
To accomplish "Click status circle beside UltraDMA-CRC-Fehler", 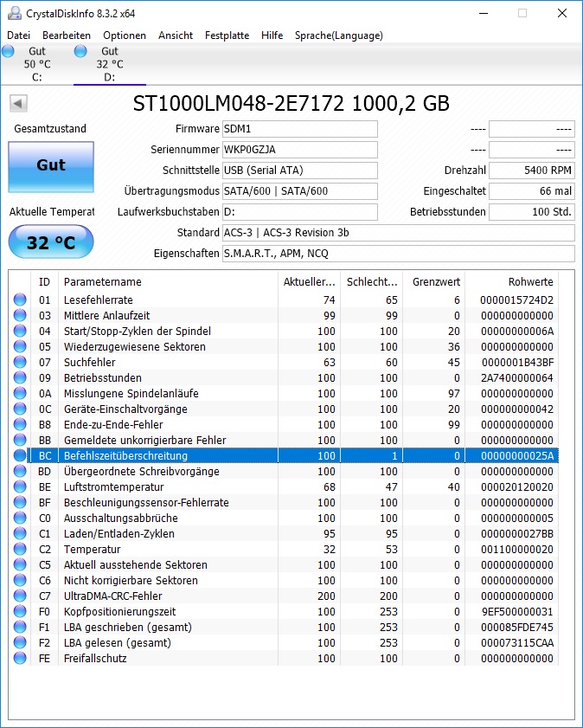I will tap(20, 596).
